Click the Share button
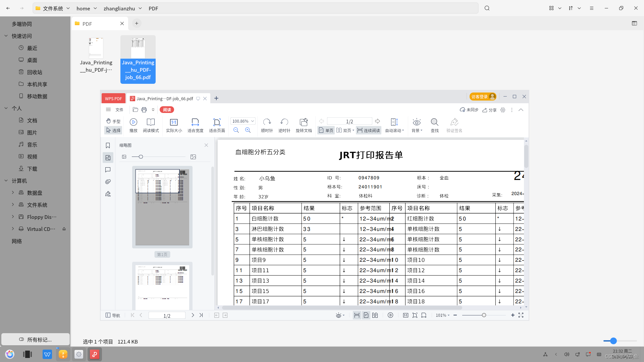Viewport: 644px width, 362px height. (489, 110)
